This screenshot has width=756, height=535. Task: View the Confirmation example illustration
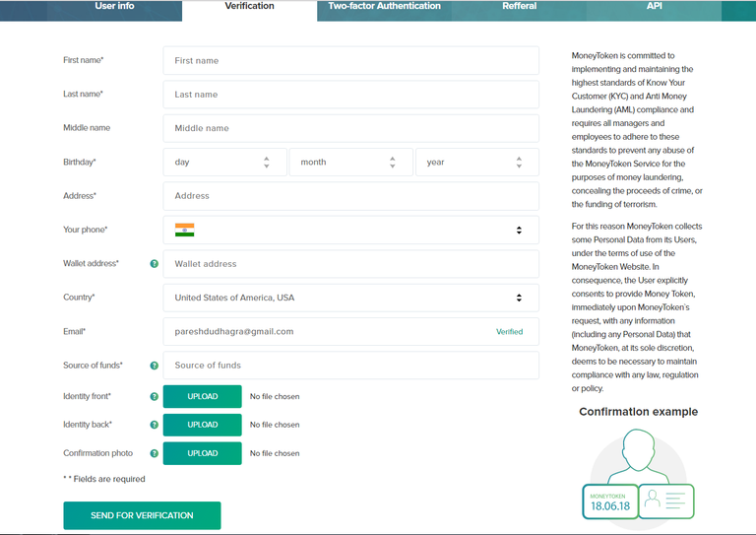pyautogui.click(x=638, y=478)
